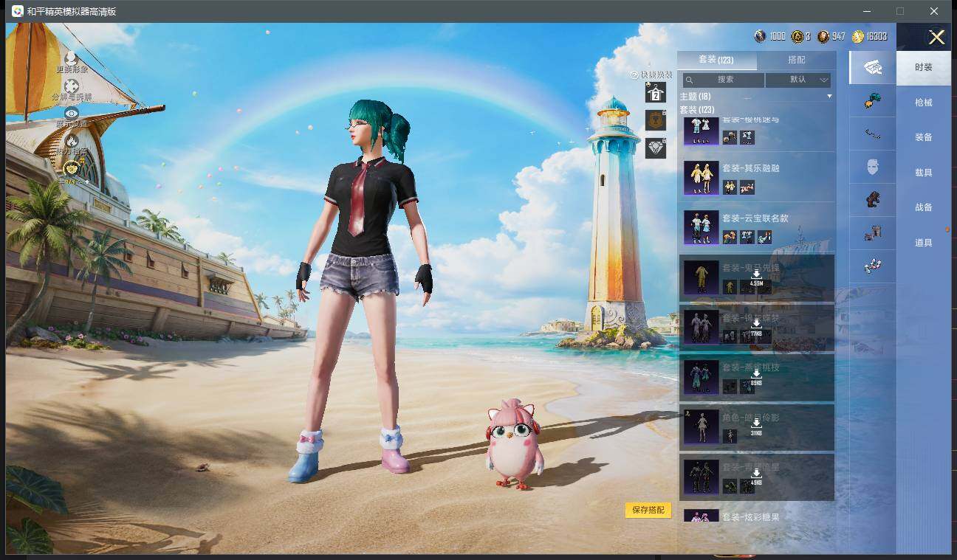Open the 道具 items menu
Image resolution: width=957 pixels, height=560 pixels.
[924, 243]
